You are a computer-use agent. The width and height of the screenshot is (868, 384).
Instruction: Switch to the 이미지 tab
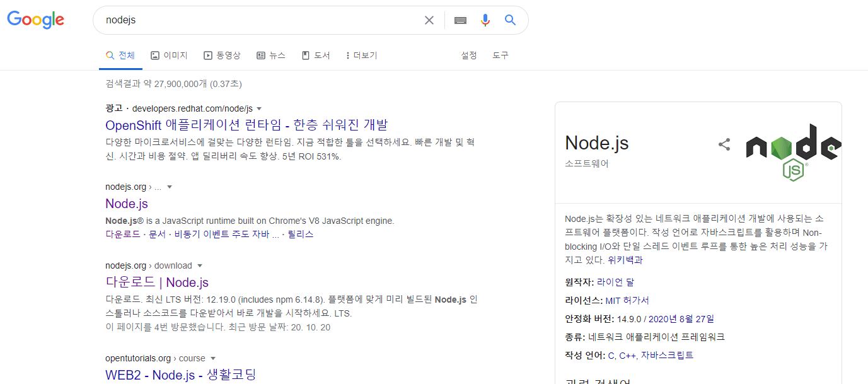point(169,55)
